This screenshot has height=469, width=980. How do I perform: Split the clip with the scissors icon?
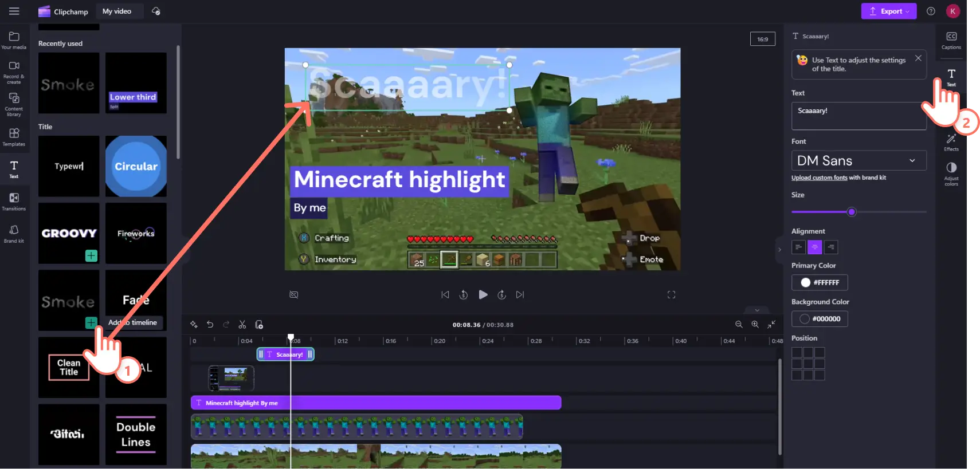pyautogui.click(x=242, y=325)
